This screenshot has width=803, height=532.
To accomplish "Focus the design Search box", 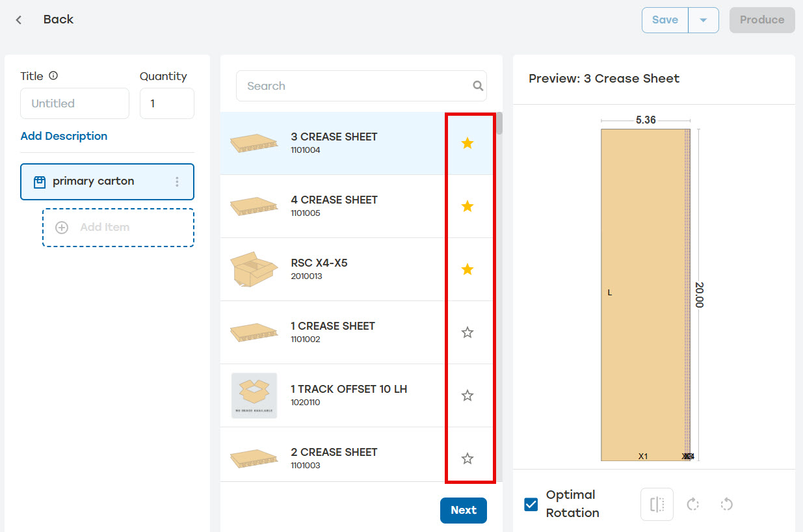I will [362, 86].
